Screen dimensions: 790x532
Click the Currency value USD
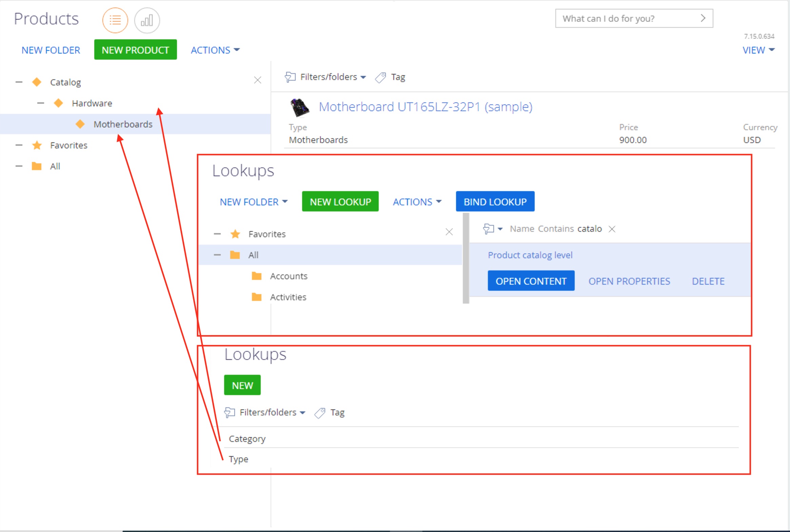752,140
